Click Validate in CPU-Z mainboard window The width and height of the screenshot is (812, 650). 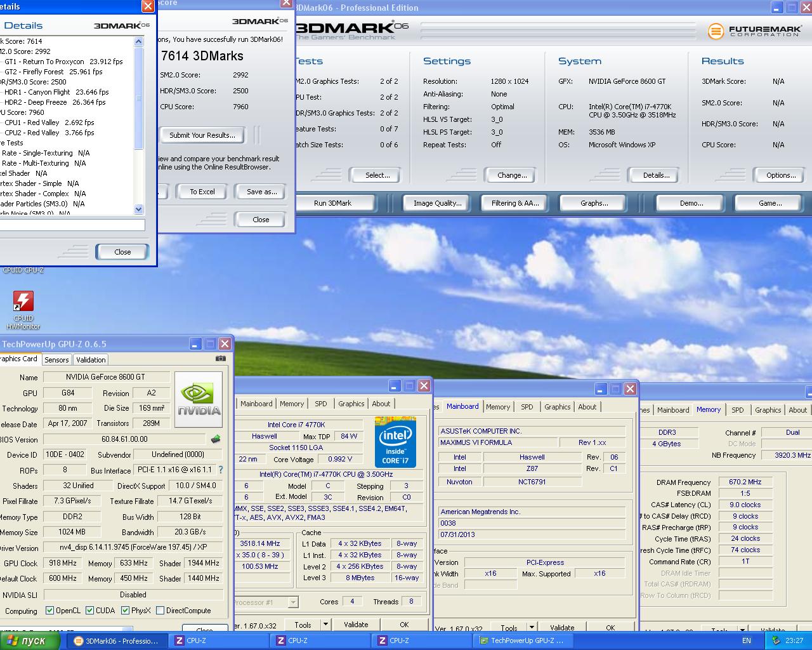pos(562,628)
